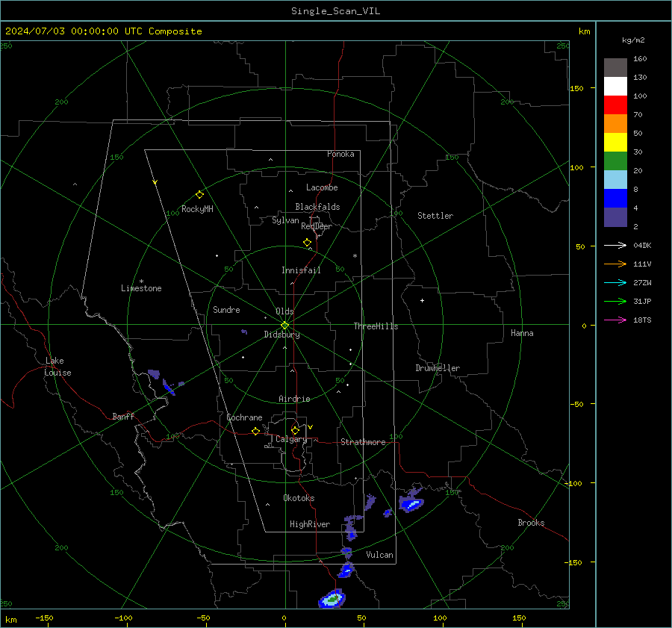
Task: Click the Brooks town label
Action: point(531,523)
